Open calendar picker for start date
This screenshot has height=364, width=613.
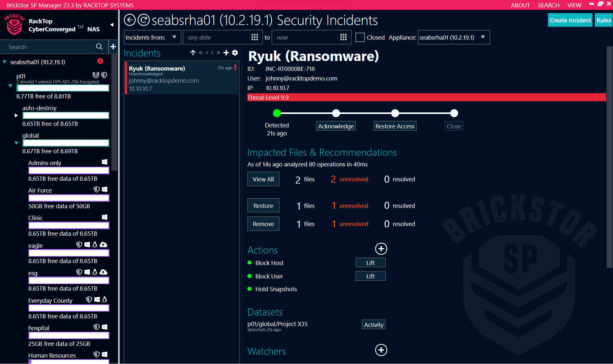click(x=255, y=37)
